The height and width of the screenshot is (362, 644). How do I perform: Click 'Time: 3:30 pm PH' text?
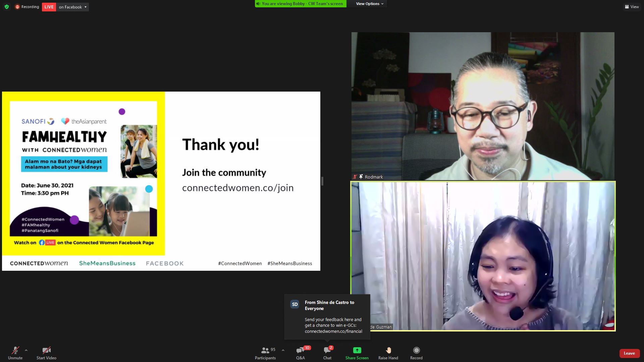[x=45, y=193]
